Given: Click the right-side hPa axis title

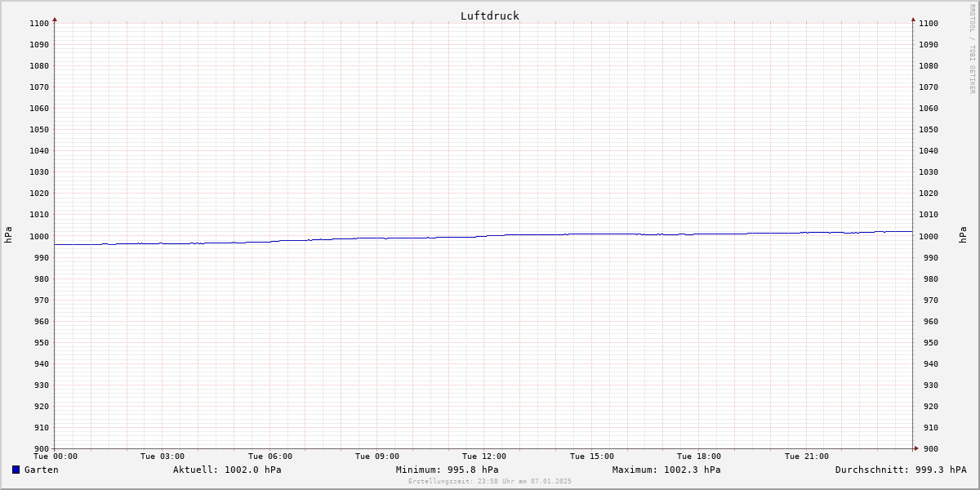Looking at the screenshot, I should 963,235.
